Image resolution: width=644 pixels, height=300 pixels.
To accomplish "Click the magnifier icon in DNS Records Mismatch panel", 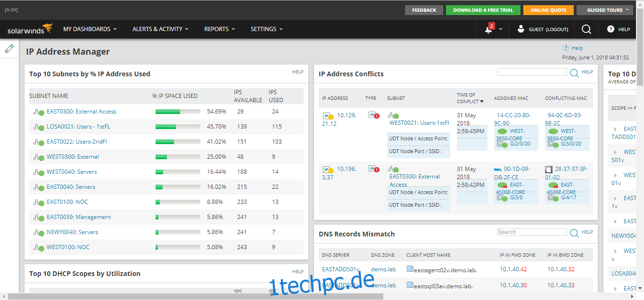I will point(574,233).
